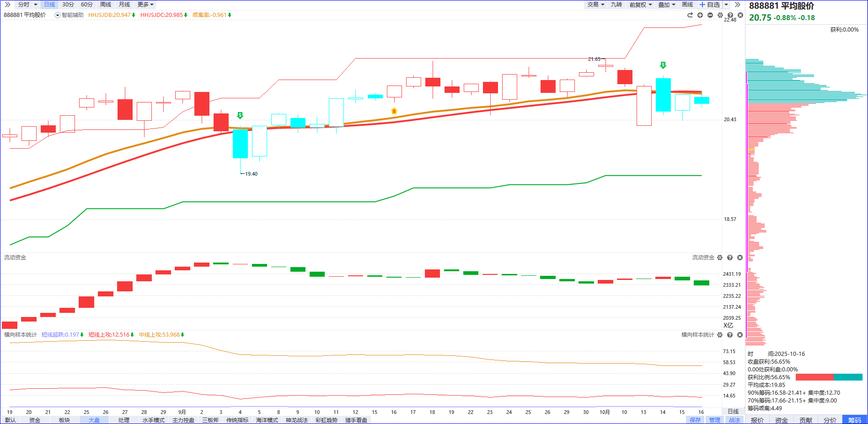Viewport: 868px width, 424px height.
Task: Select the 资金 tab in right panel
Action: (782, 420)
